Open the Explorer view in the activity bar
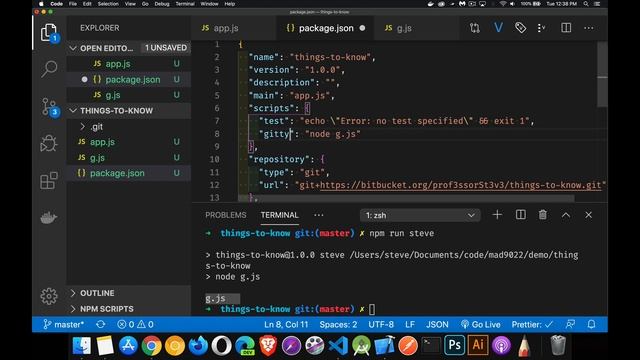 (49, 32)
